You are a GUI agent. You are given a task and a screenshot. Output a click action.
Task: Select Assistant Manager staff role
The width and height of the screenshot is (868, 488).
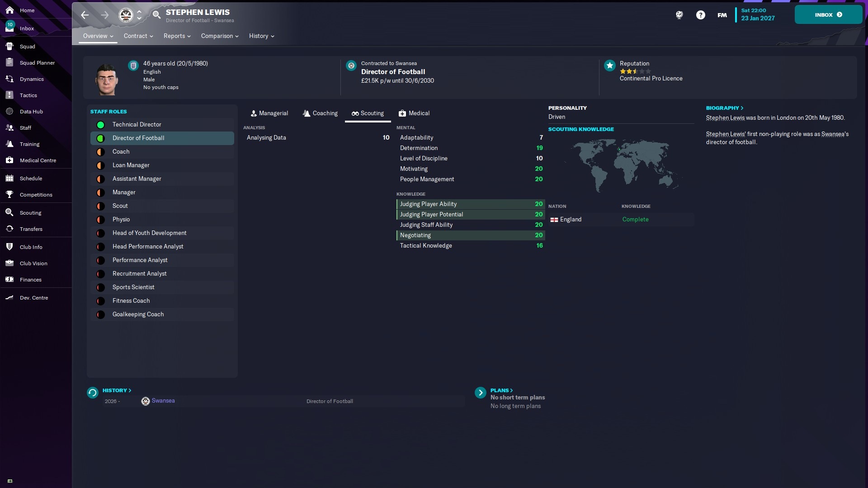162,178
